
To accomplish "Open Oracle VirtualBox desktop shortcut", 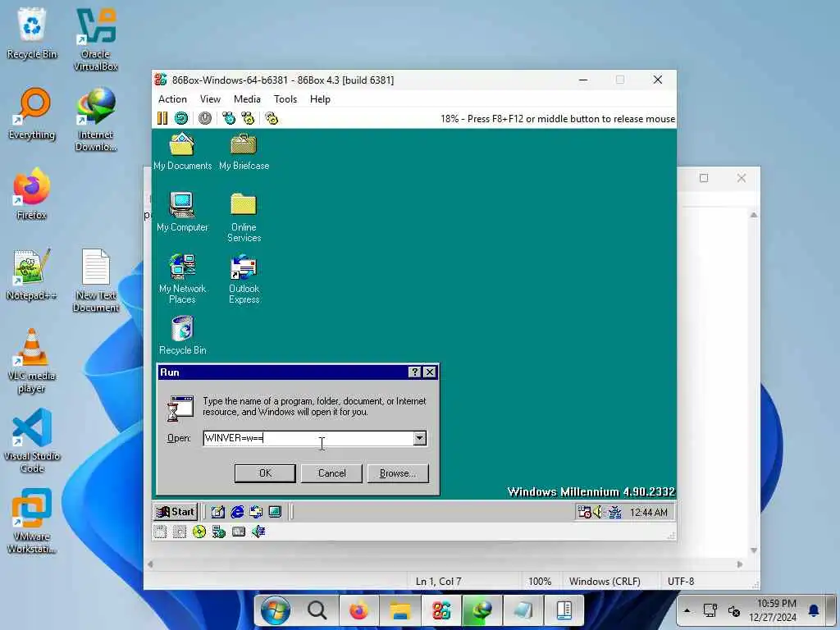I will [96, 39].
